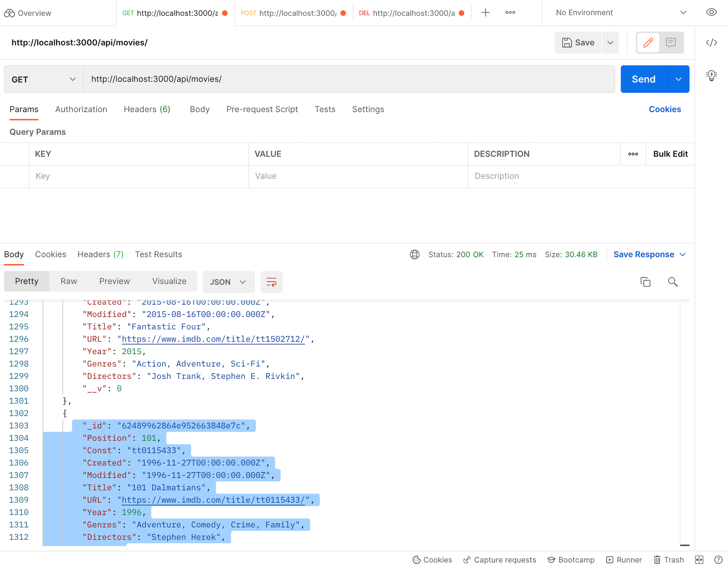Click the copy response icon
Viewport: 728px width, 568px height.
click(x=645, y=282)
